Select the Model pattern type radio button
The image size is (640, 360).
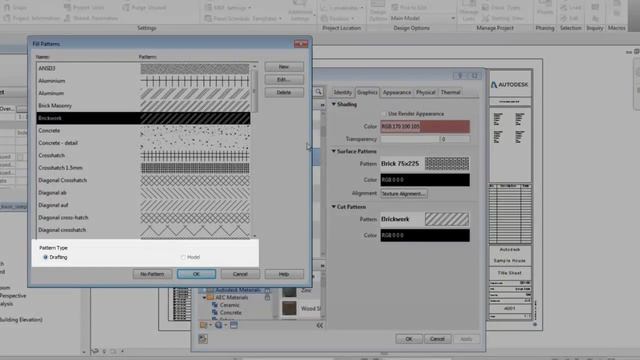tap(183, 257)
